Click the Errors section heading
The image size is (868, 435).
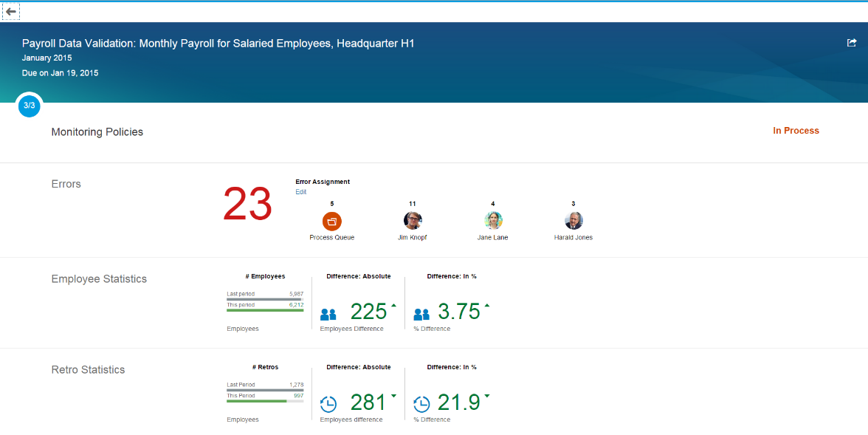click(66, 184)
